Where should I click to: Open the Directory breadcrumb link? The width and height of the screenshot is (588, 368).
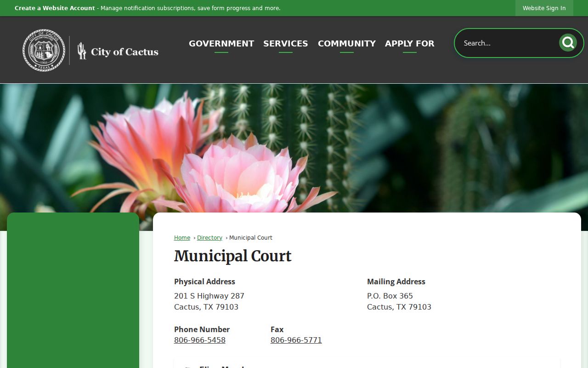[209, 238]
